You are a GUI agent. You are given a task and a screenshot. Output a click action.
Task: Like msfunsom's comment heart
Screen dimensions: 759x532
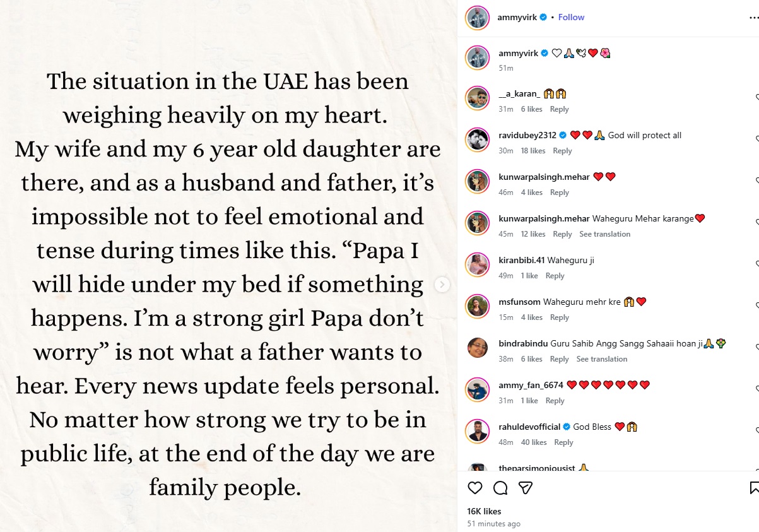tap(756, 305)
